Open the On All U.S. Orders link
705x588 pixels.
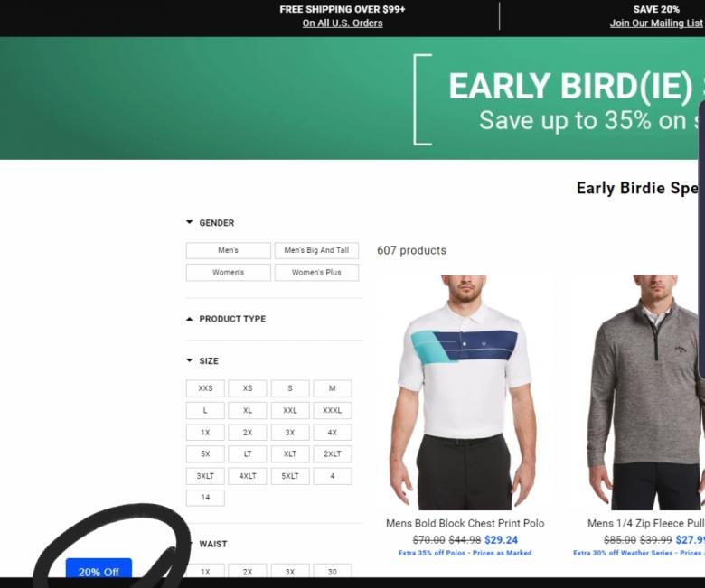pos(343,23)
